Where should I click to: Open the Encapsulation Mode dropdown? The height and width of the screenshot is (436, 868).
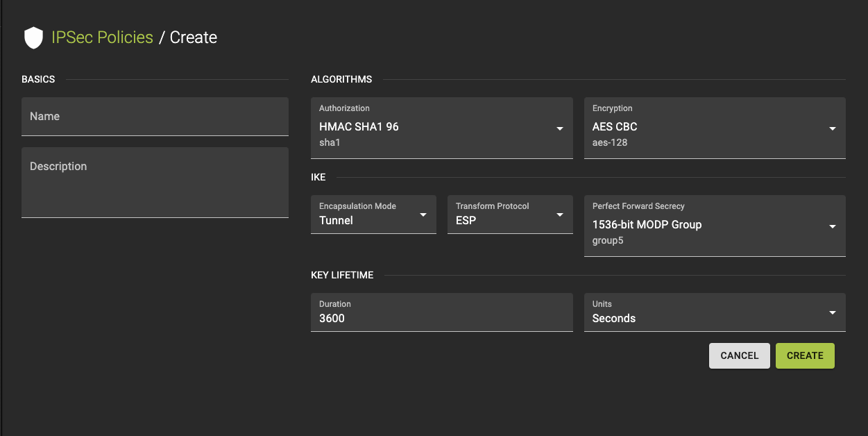[x=373, y=215]
